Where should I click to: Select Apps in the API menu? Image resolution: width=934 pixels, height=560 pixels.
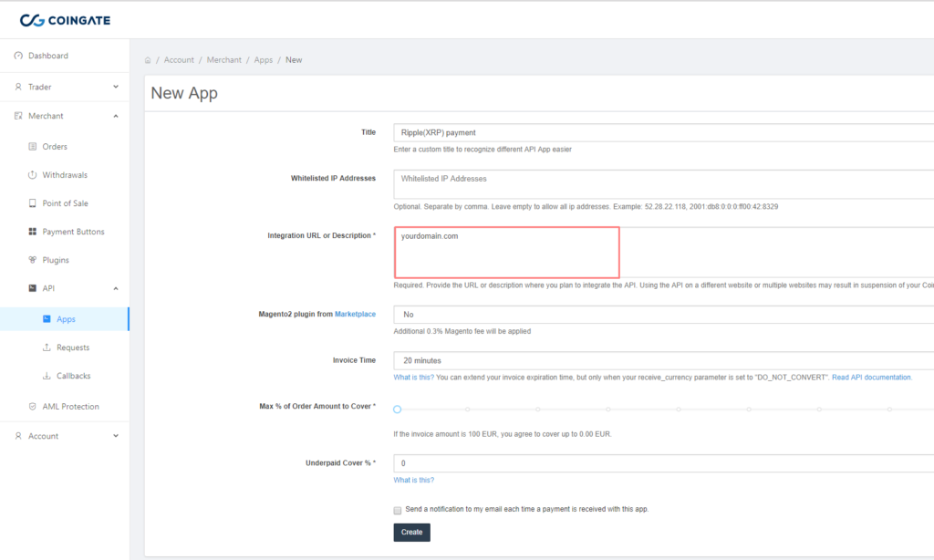pyautogui.click(x=66, y=318)
